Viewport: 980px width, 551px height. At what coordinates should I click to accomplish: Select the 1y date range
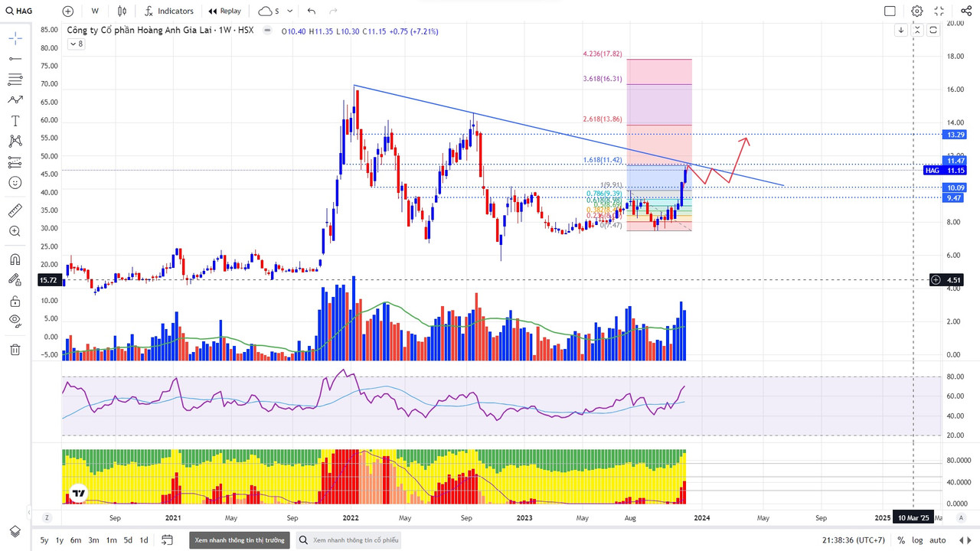[x=60, y=540]
